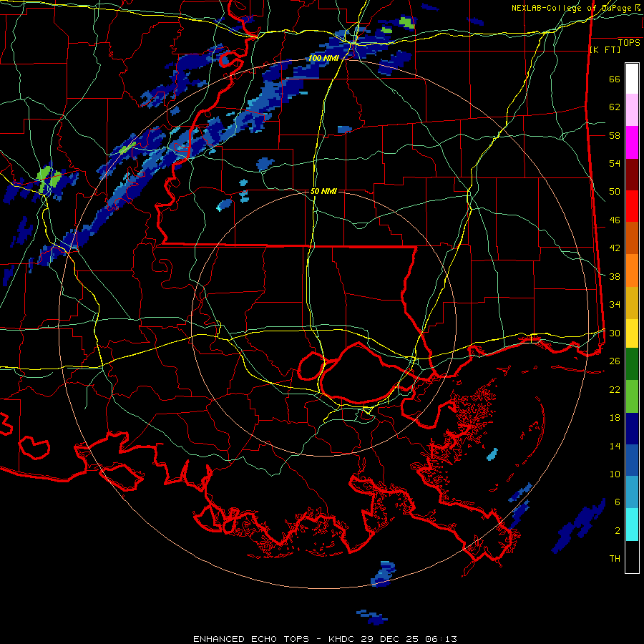Screen dimensions: 644x644
Task: Click the "54" legend value
Action: tap(615, 163)
